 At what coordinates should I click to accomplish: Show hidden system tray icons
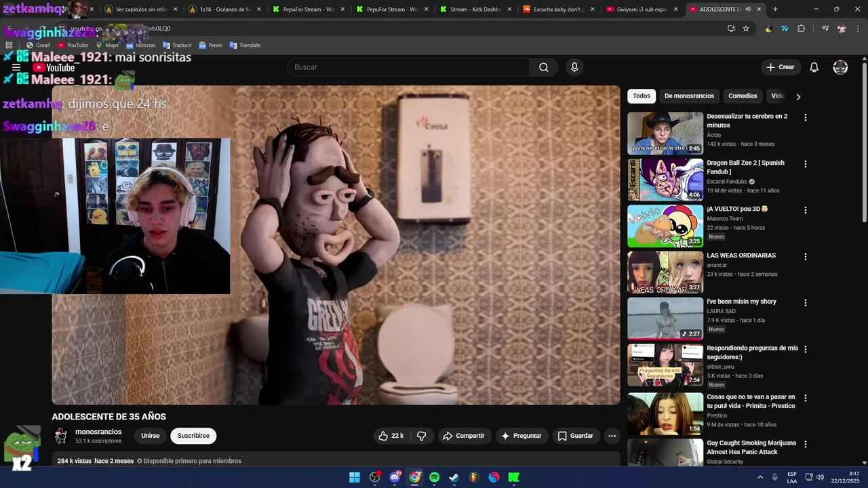coord(759,477)
